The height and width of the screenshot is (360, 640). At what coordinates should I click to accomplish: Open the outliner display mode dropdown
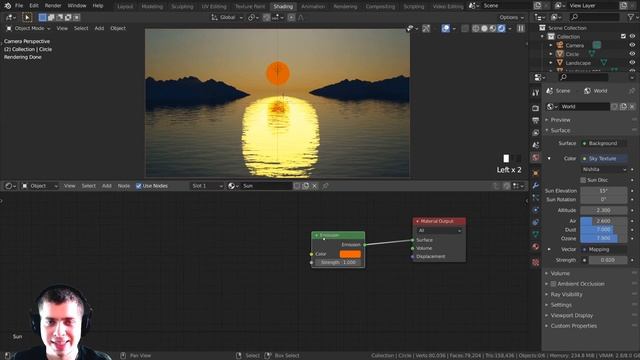[x=540, y=17]
